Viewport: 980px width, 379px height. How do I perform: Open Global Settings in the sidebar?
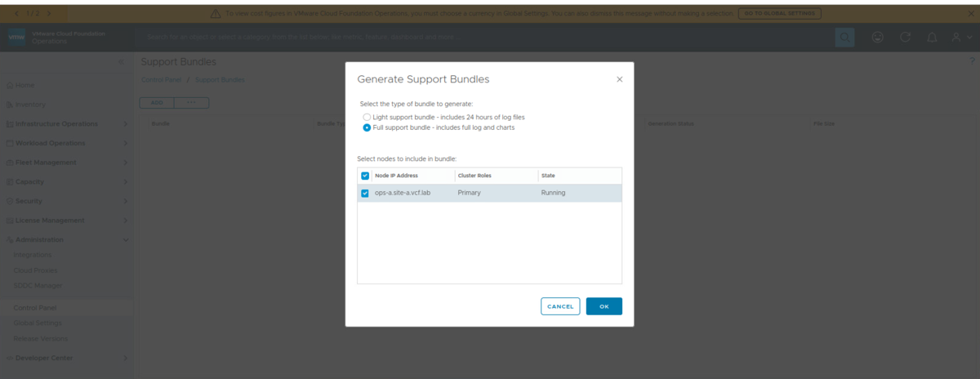38,323
